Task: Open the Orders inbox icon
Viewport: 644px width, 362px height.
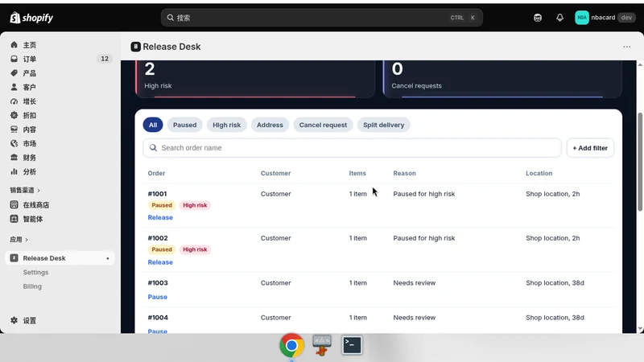Action: point(14,59)
